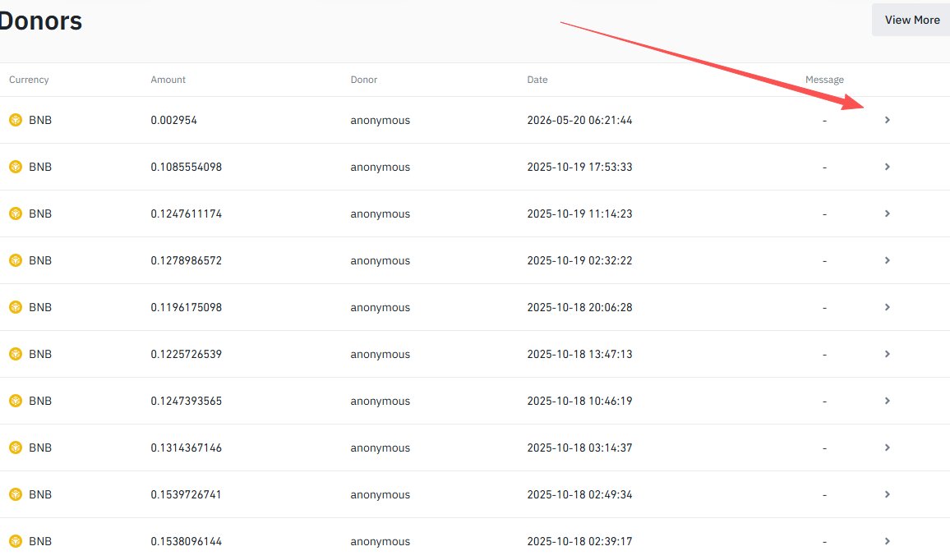The width and height of the screenshot is (950, 560).
Task: Click chevron for 0.1538096144 donation
Action: [887, 541]
